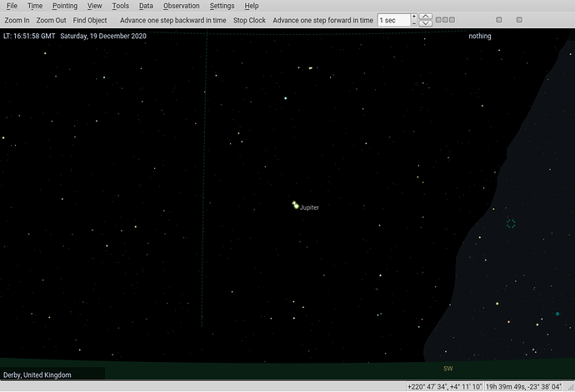Click the Derby, United Kingdom location label
This screenshot has height=392, width=575.
37,375
